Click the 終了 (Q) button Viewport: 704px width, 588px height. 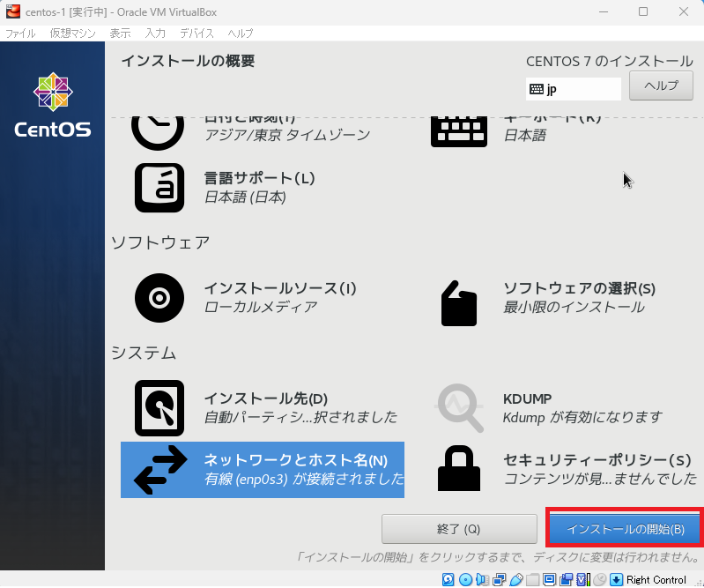point(459,529)
